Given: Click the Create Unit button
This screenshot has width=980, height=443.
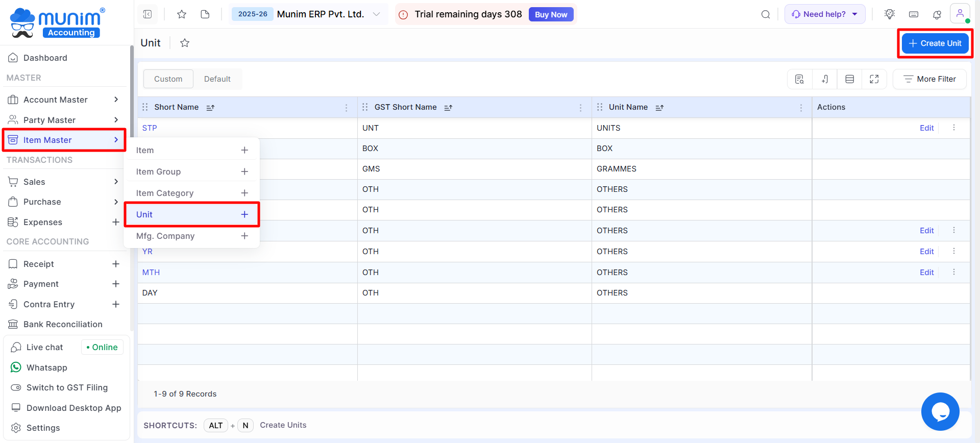Looking at the screenshot, I should coord(935,43).
